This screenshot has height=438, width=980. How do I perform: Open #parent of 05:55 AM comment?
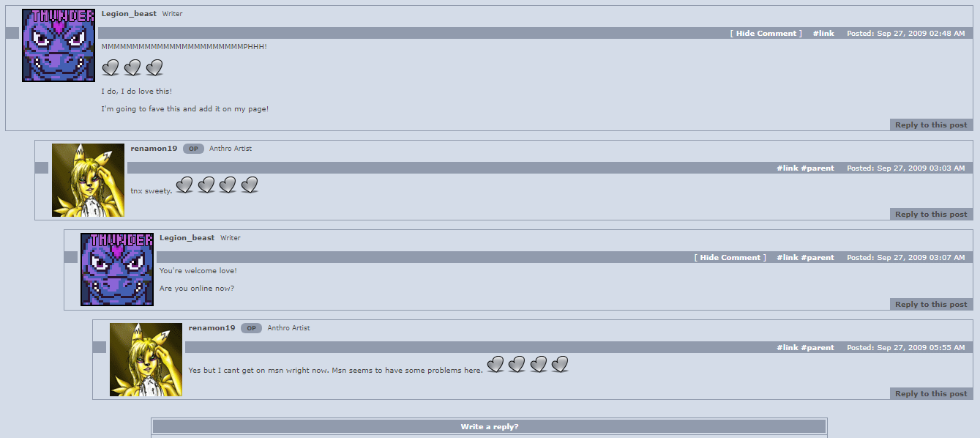click(x=818, y=348)
